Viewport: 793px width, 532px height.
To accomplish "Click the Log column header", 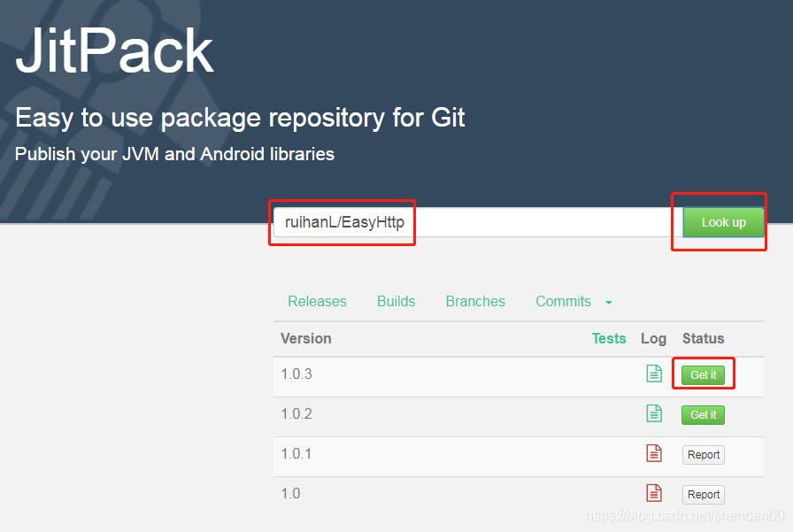I will (x=653, y=338).
